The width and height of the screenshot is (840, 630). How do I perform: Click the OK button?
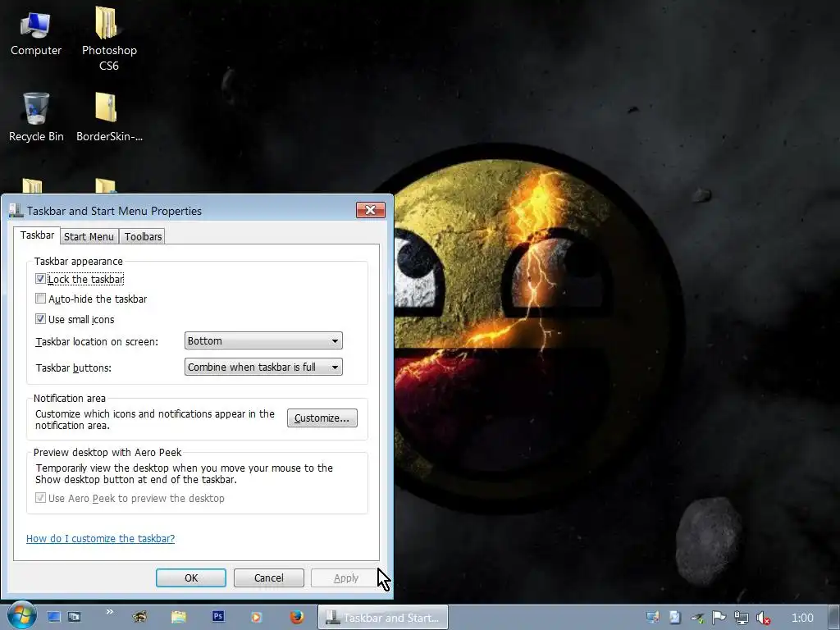pos(191,578)
